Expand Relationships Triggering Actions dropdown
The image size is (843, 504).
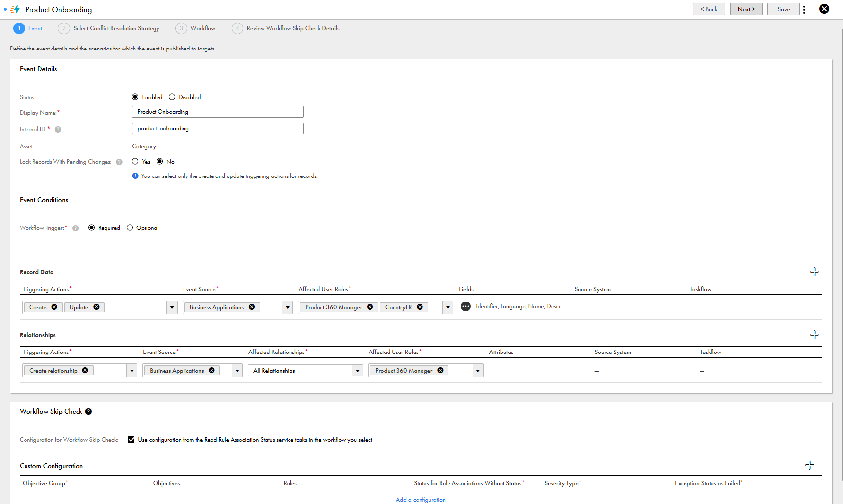(132, 371)
